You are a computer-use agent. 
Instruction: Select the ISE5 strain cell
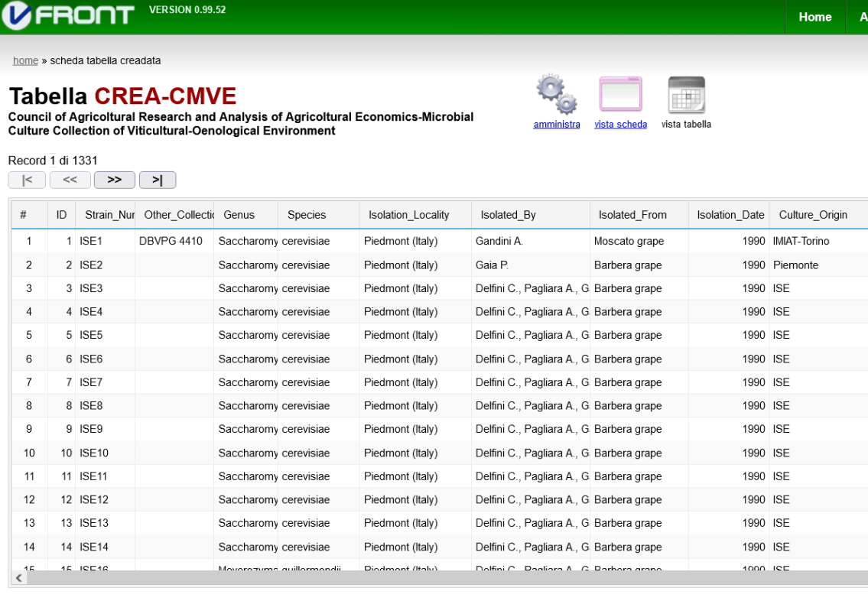[106, 335]
